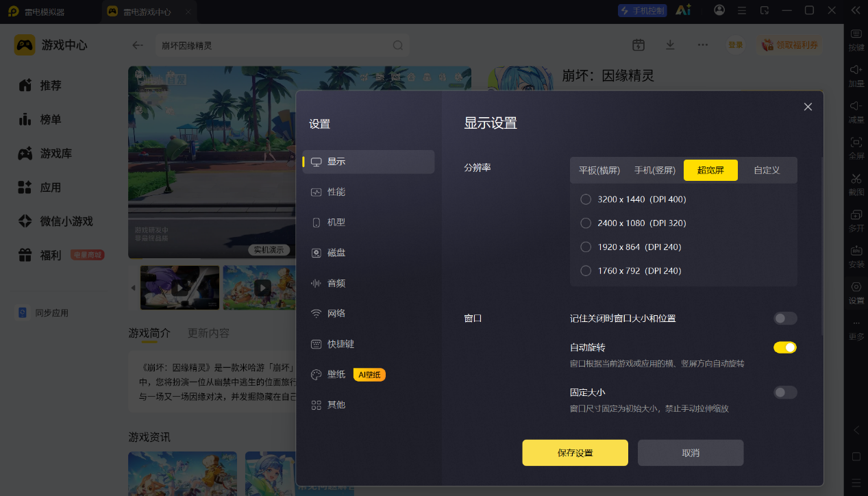Image resolution: width=868 pixels, height=496 pixels.
Task: Click the 减量 volume down icon
Action: coord(856,106)
